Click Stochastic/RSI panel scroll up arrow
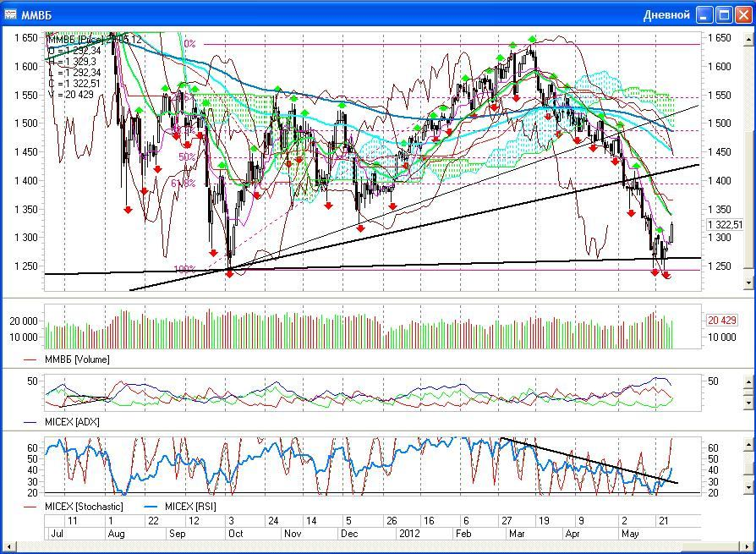The image size is (756, 554). 749,443
